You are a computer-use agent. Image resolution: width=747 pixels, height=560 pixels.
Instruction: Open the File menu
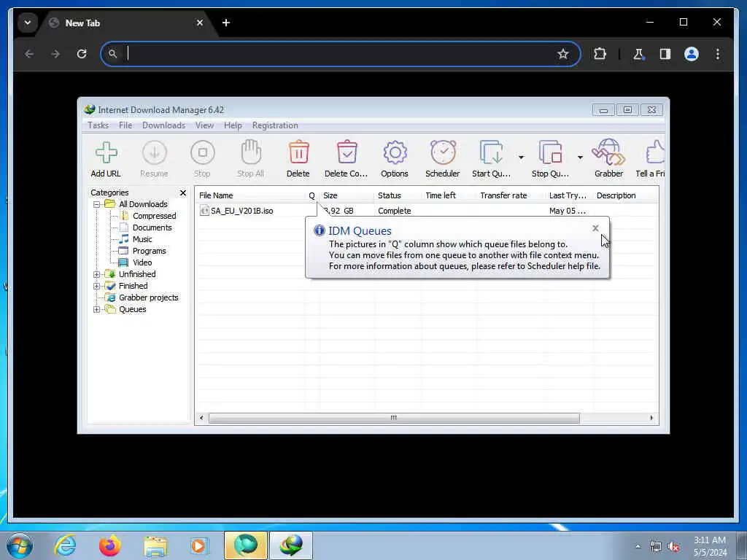(x=125, y=125)
